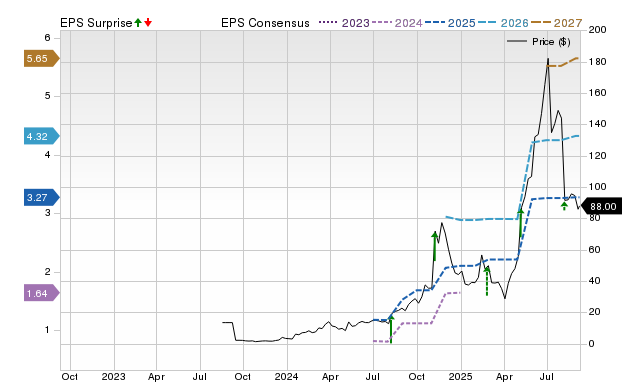Click the 2023 legend entry
This screenshot has width=640, height=382.
pyautogui.click(x=344, y=23)
